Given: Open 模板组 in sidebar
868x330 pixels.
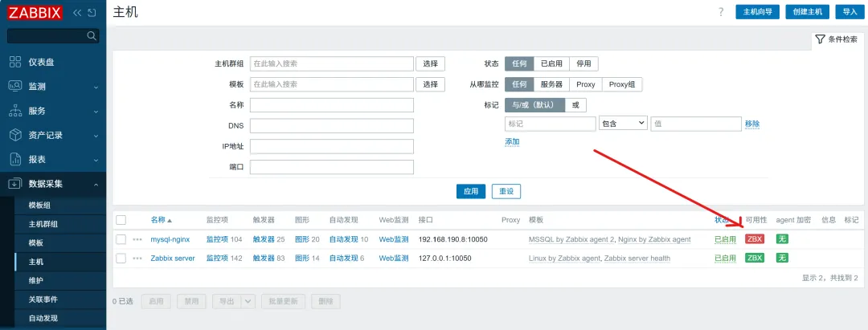Looking at the screenshot, I should coord(39,205).
